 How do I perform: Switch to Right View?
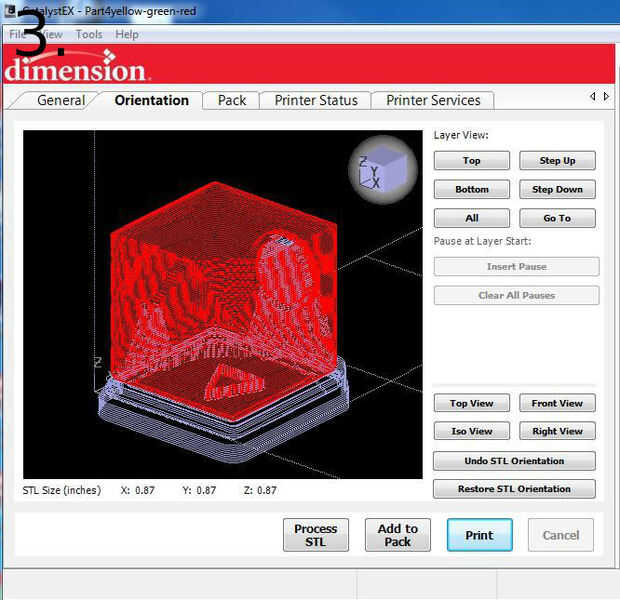click(x=557, y=431)
